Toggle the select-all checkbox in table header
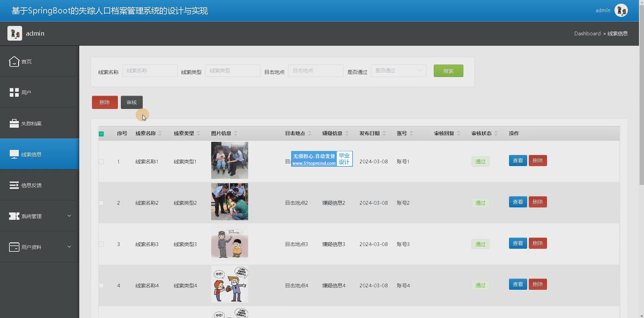644x318 pixels. click(101, 134)
